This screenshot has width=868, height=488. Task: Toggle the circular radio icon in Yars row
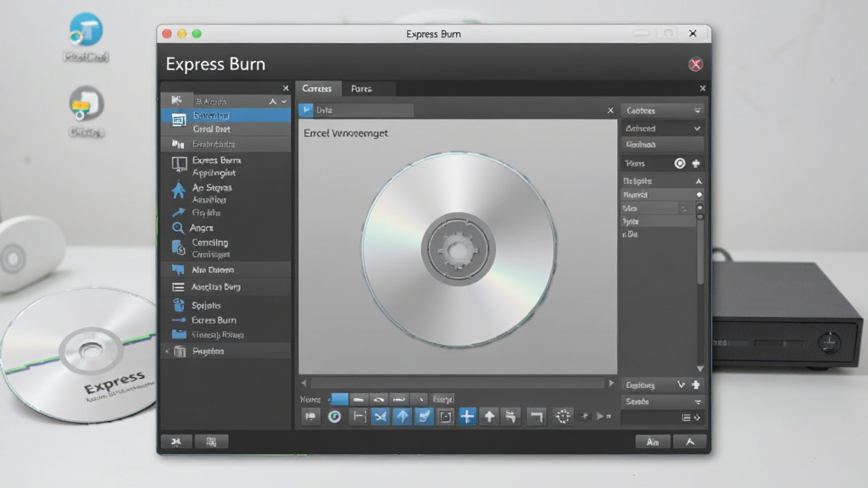[680, 164]
